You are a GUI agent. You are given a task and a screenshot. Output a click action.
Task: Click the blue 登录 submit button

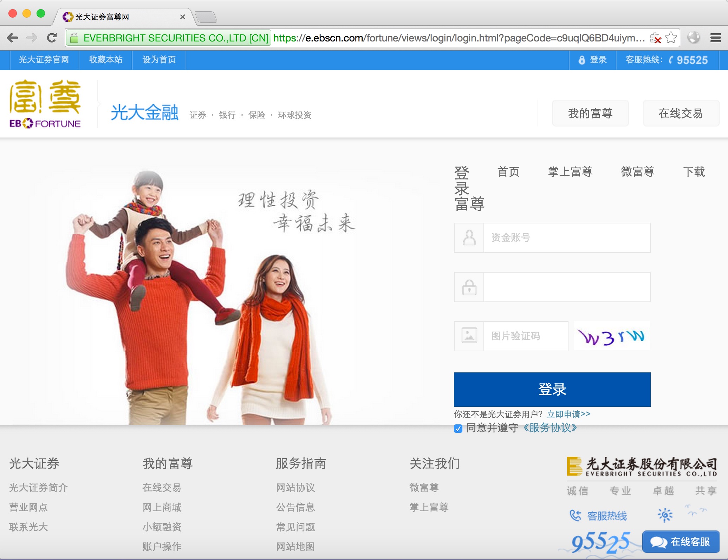(x=552, y=389)
